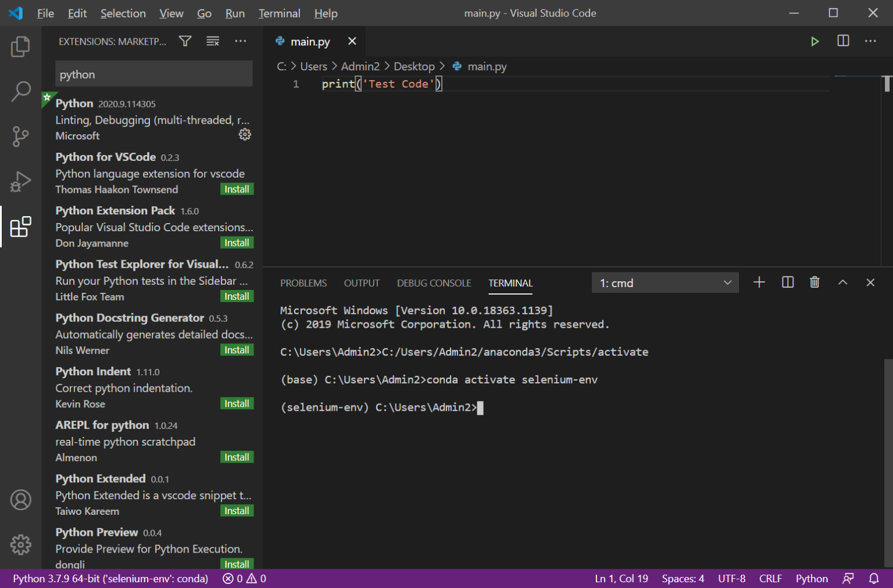Image resolution: width=893 pixels, height=588 pixels.
Task: Open the Run menu
Action: [235, 13]
